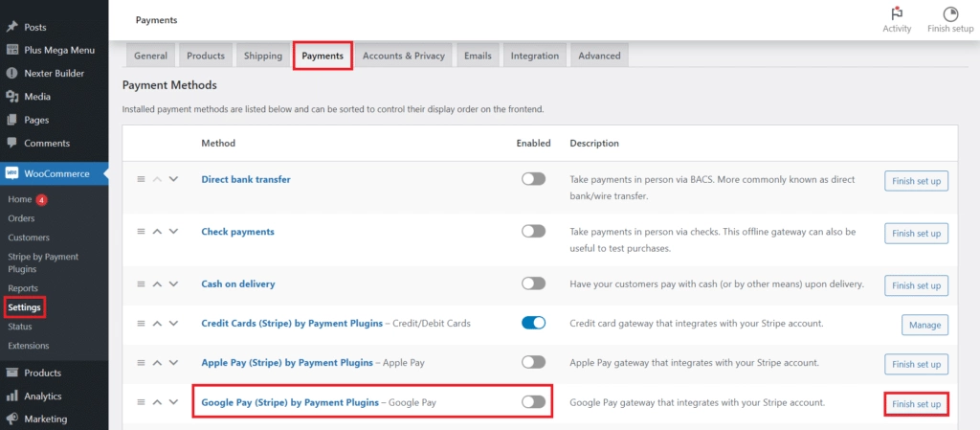Move Direct bank transfer down with arrow

click(x=174, y=179)
